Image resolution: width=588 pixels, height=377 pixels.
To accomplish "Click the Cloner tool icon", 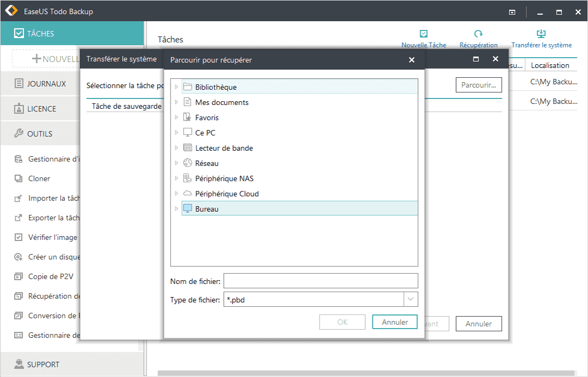I will point(18,178).
